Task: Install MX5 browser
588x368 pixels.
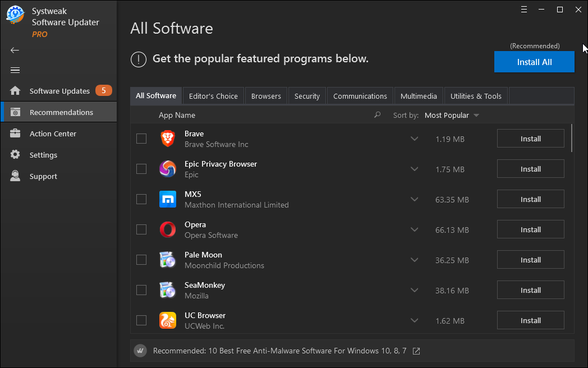Action: pos(531,199)
